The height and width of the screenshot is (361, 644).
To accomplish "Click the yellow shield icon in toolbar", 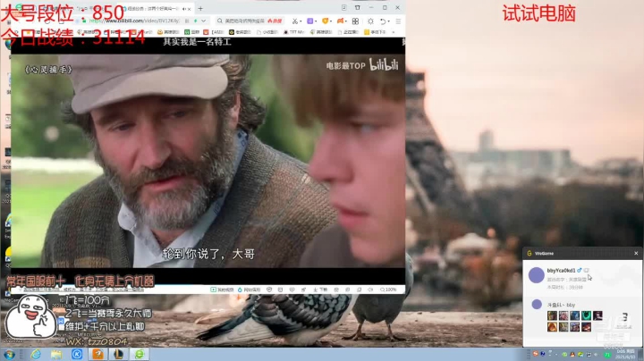I will point(325,21).
